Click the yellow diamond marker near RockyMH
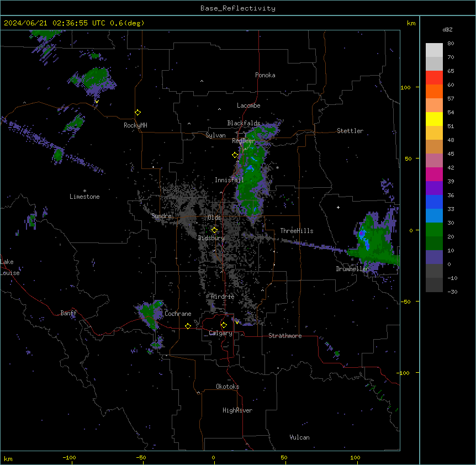The image size is (476, 465). pyautogui.click(x=138, y=113)
